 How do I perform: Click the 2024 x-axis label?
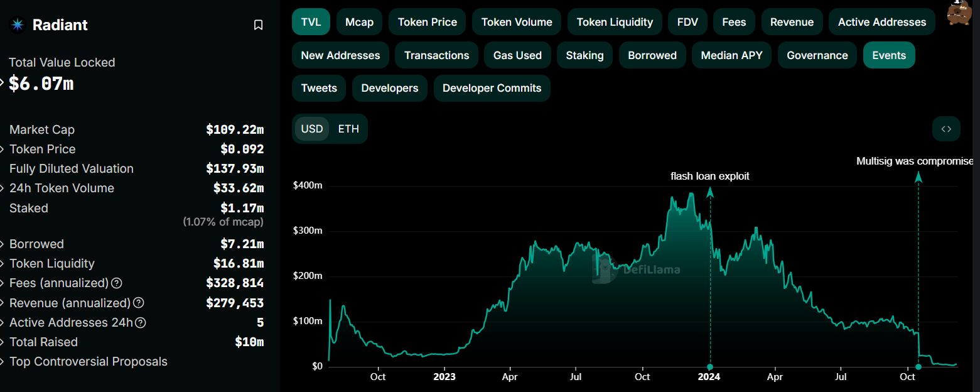click(709, 377)
